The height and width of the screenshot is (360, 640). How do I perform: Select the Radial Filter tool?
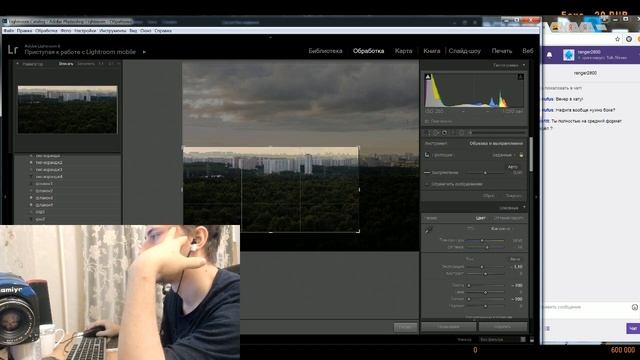462,133
